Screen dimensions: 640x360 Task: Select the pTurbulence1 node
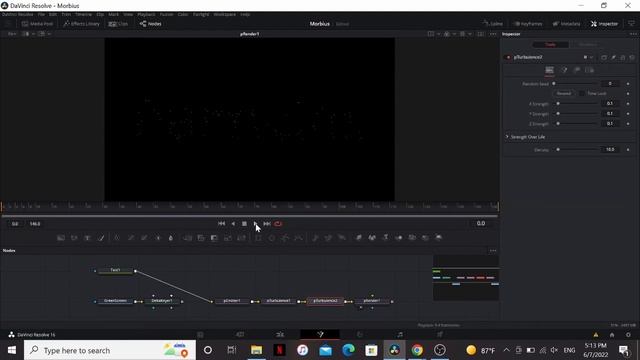click(x=278, y=301)
